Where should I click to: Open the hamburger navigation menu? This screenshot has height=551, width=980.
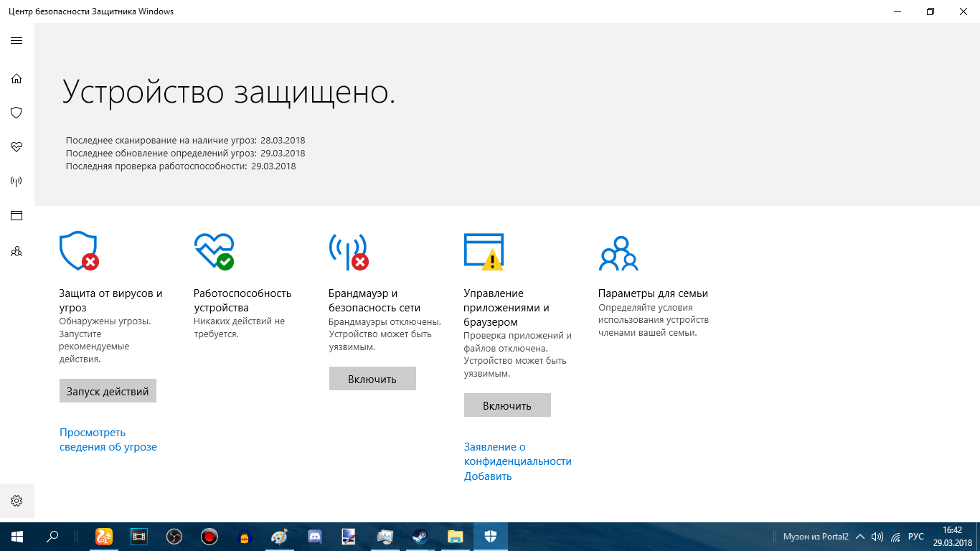17,40
